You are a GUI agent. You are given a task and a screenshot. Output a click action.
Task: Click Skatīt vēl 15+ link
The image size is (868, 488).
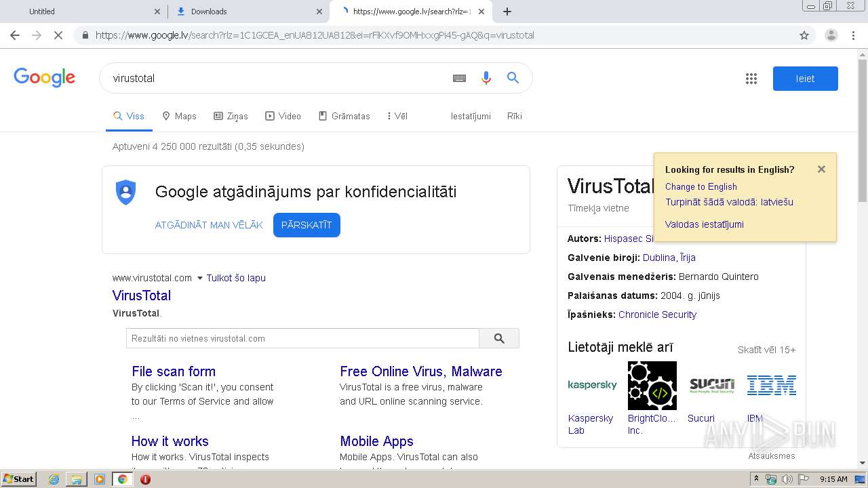point(766,350)
